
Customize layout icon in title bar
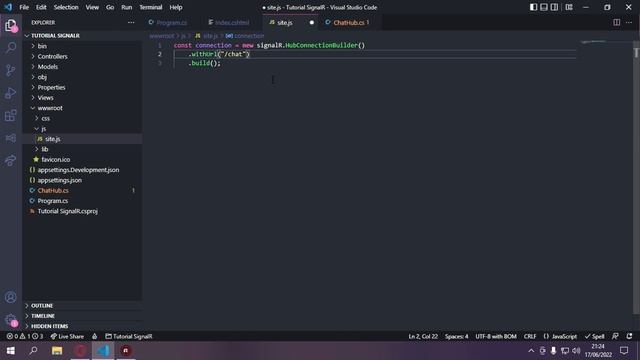click(x=569, y=7)
